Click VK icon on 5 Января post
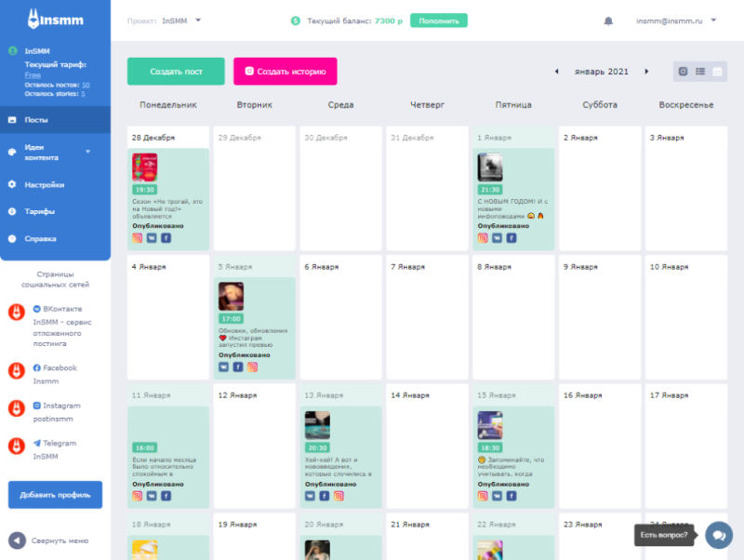 tap(224, 367)
